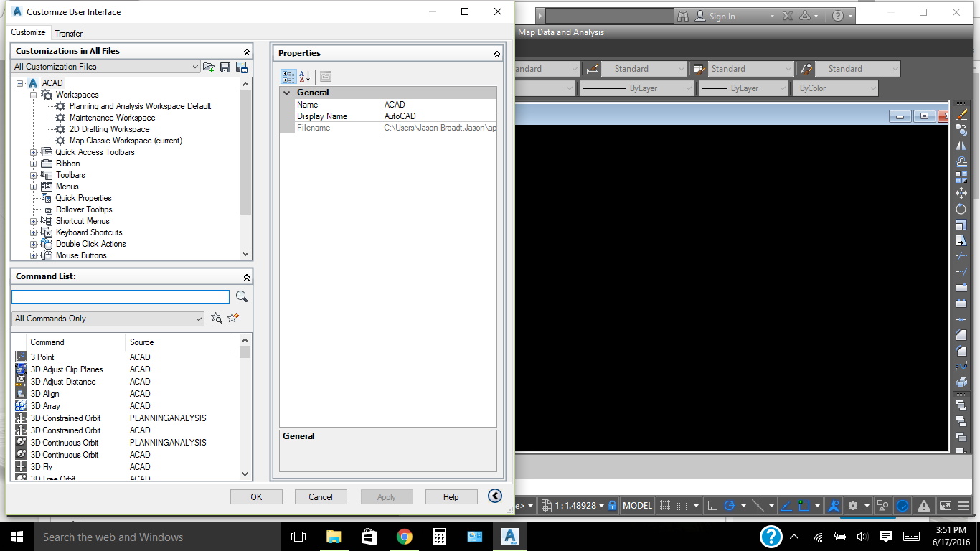Click the hardware acceleration status bar icon

903,505
